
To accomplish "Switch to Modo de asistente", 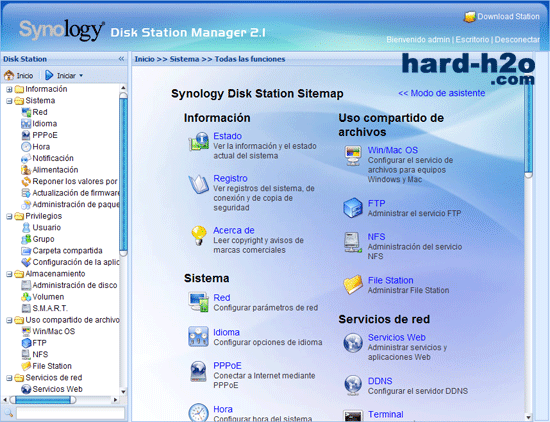I will [x=442, y=93].
